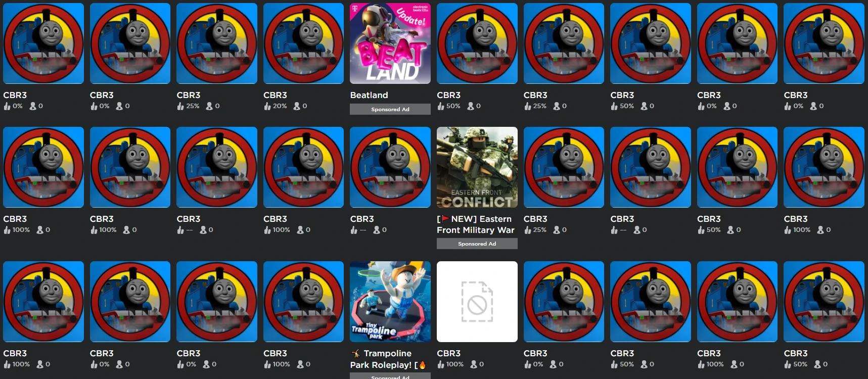The image size is (868, 379).
Task: Open the Tiny Trampoline Park thumbnail
Action: 390,302
